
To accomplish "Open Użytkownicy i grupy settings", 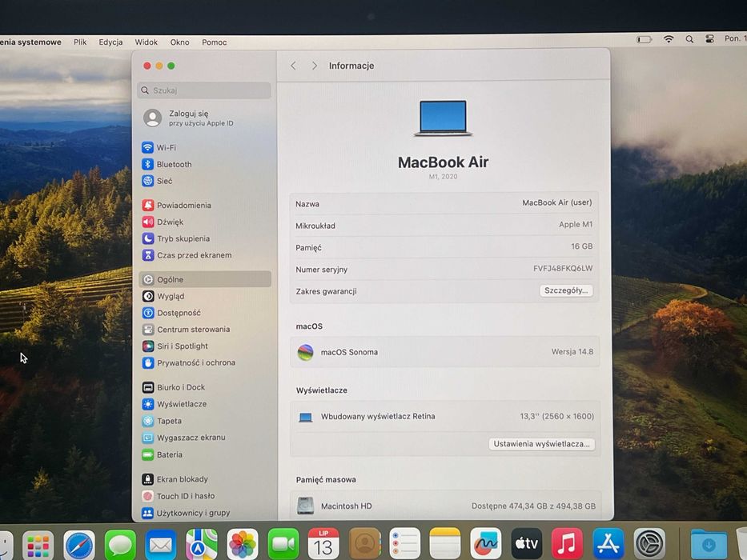I will click(x=187, y=513).
